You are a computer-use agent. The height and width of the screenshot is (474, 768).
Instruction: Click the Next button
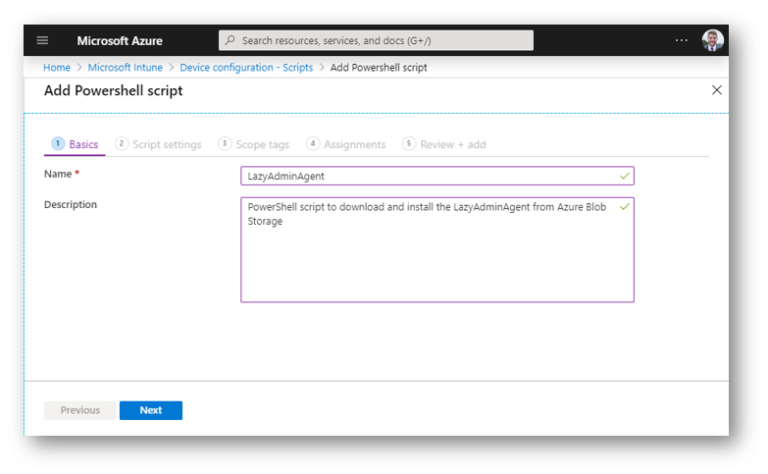pyautogui.click(x=151, y=410)
